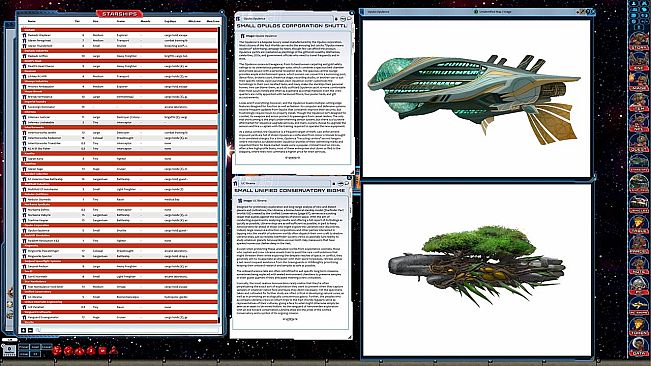This screenshot has height=366, width=651.
Task: Click record icon in UC Librama window header
Action: tap(235, 183)
